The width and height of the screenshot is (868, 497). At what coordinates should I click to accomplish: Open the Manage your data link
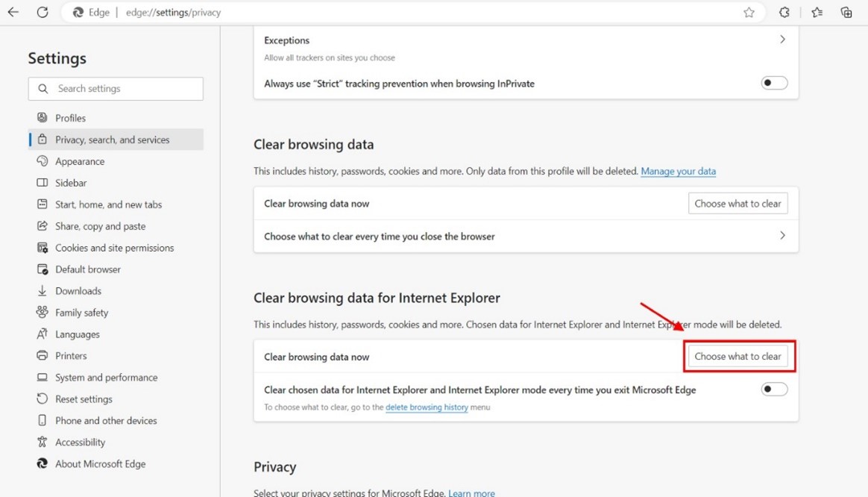[x=678, y=171]
